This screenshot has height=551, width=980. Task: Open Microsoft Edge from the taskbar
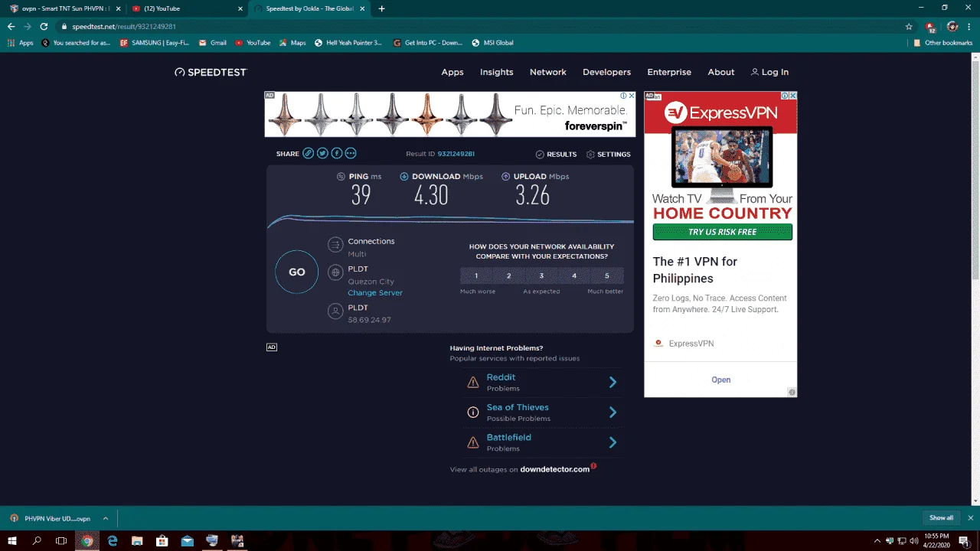click(113, 541)
